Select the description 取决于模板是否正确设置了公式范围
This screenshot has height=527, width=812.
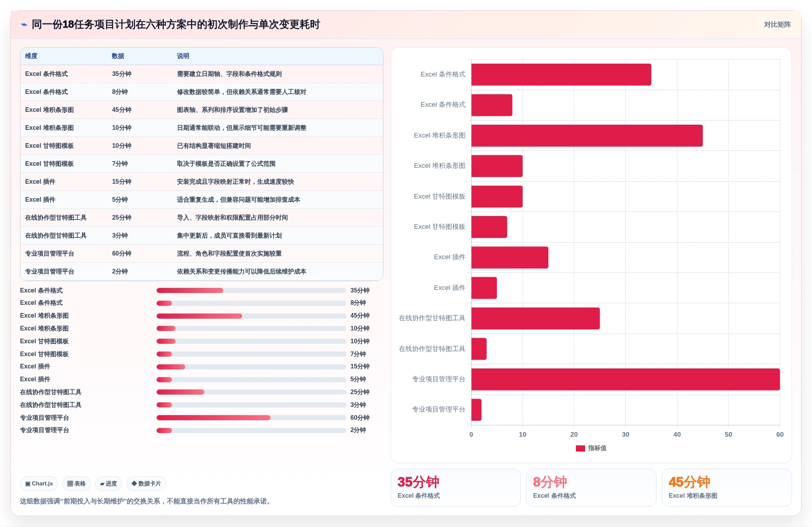tap(226, 164)
